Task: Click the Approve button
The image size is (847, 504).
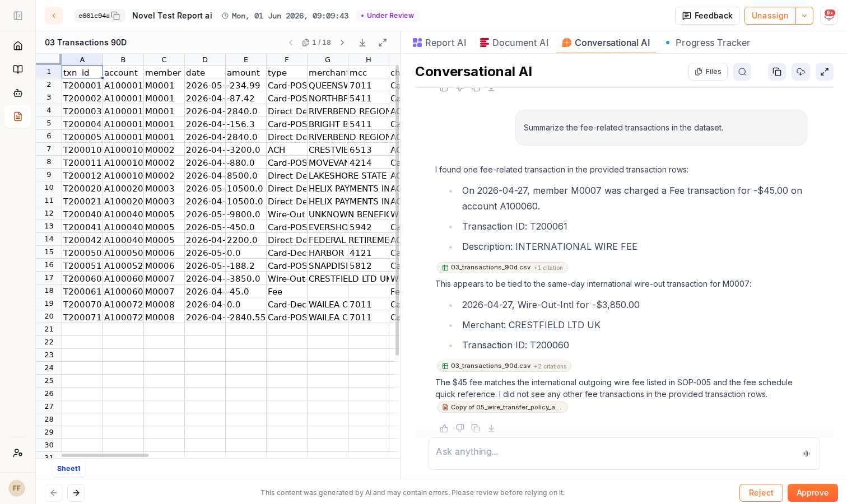Action: pos(812,493)
